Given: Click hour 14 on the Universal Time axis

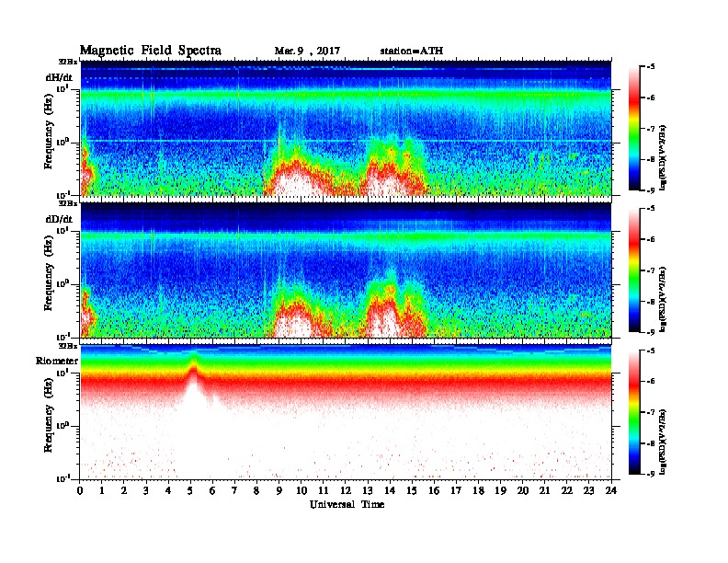Looking at the screenshot, I should click(x=390, y=491).
